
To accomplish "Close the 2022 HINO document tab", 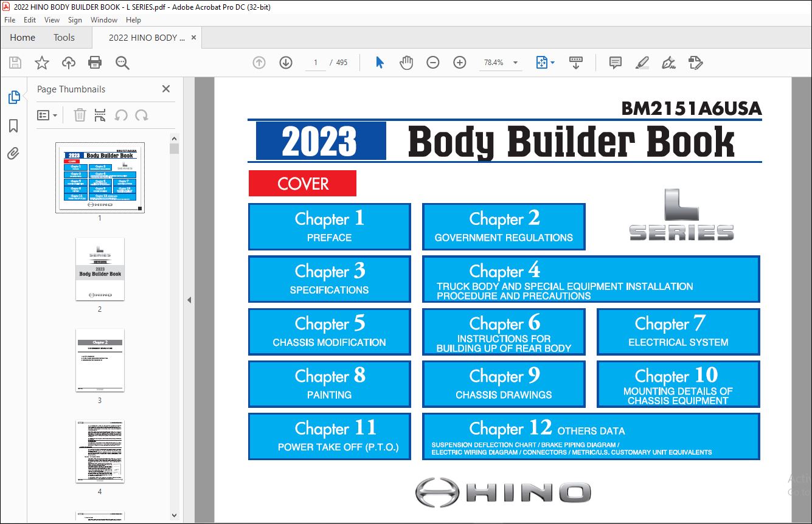I will coord(194,38).
